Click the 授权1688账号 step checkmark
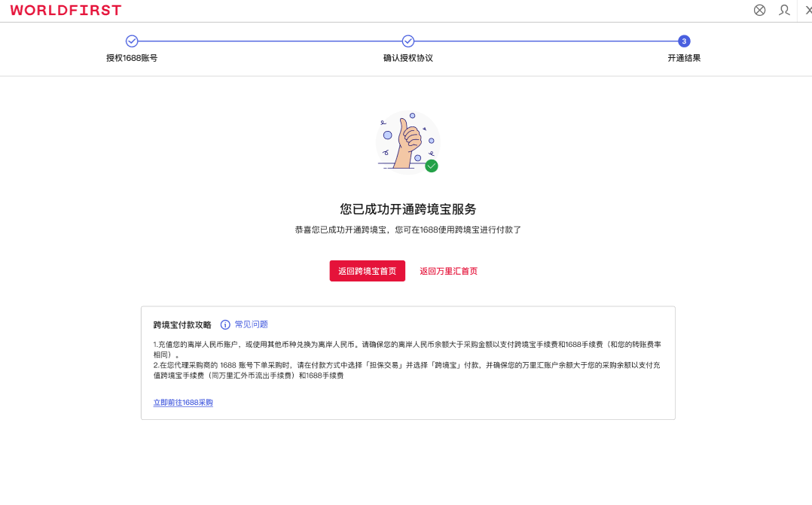The height and width of the screenshot is (505, 812). pyautogui.click(x=132, y=41)
